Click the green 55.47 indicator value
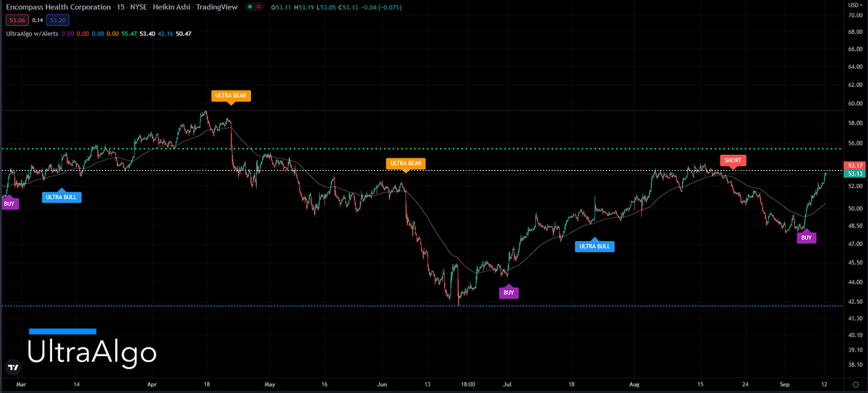The image size is (868, 393). click(x=129, y=33)
